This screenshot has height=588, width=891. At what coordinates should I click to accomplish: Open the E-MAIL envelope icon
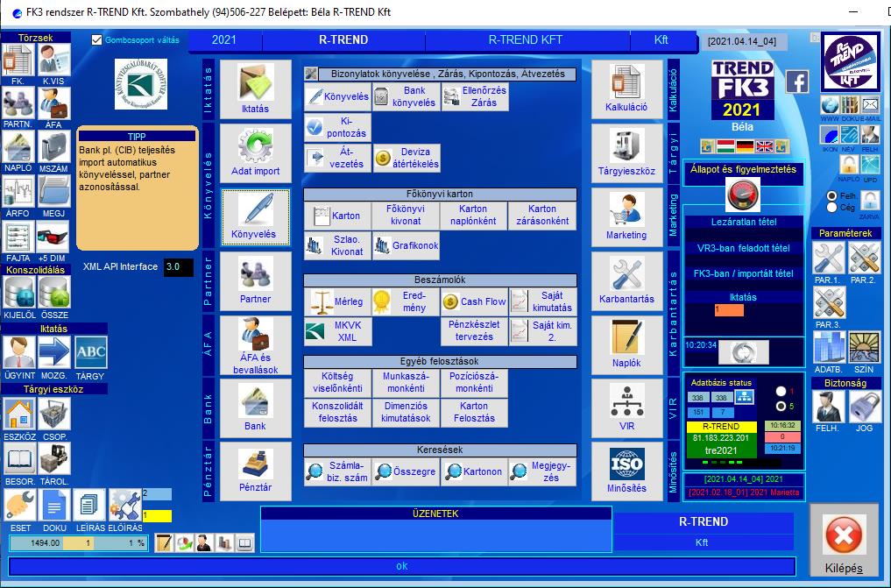[x=871, y=104]
